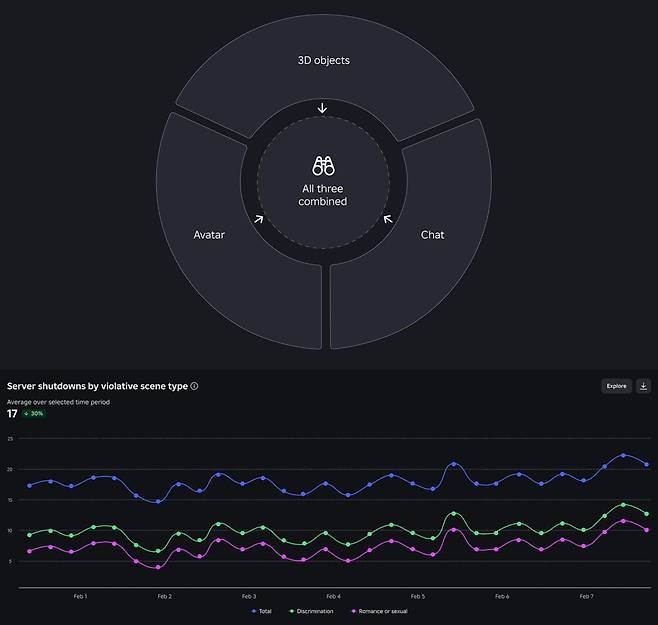Screen dimensions: 658x625
Task: Click the highest blue Total data point
Action: point(623,455)
